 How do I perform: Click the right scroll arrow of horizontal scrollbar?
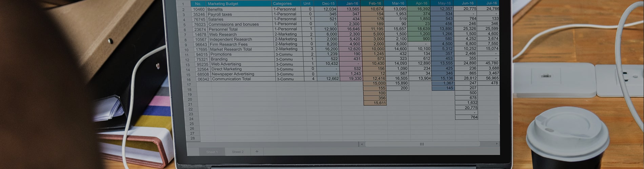point(497,144)
